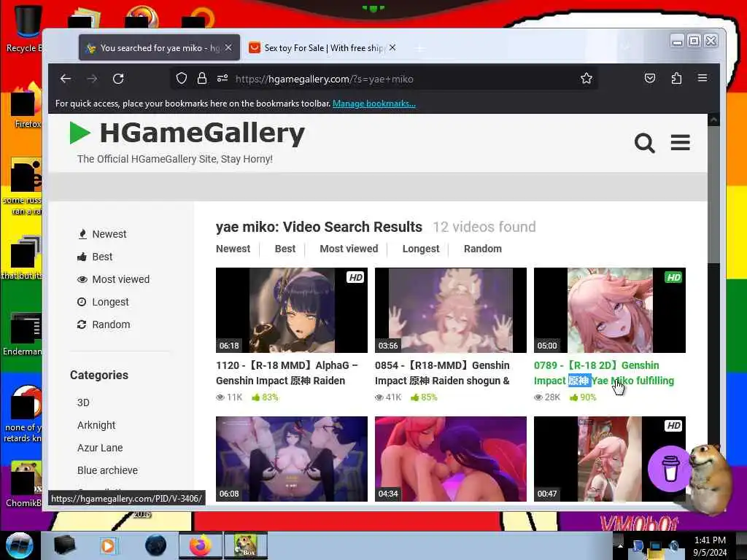Click the scrollbar up arrow
This screenshot has width=747, height=560.
click(x=713, y=120)
